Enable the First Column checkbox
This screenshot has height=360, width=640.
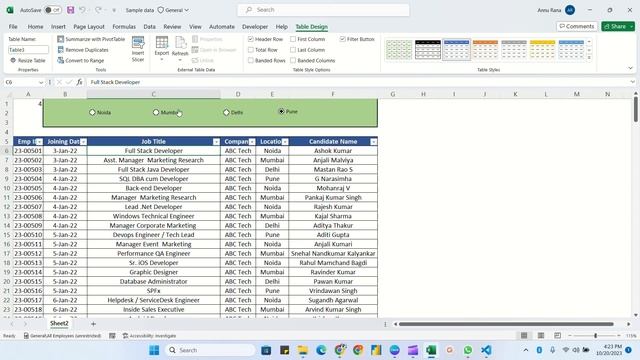tap(293, 39)
